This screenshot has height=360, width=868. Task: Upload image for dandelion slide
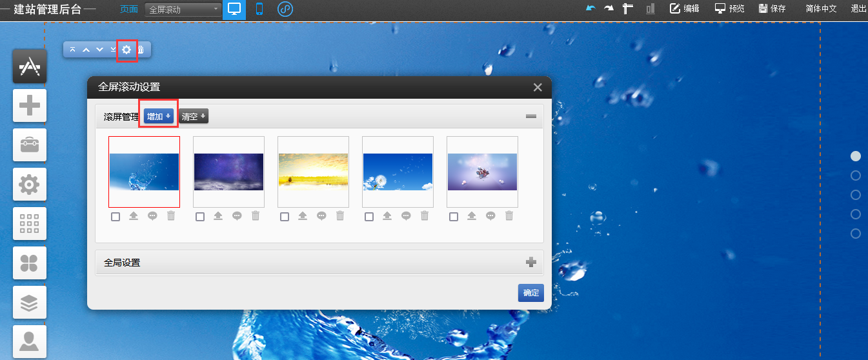[387, 216]
